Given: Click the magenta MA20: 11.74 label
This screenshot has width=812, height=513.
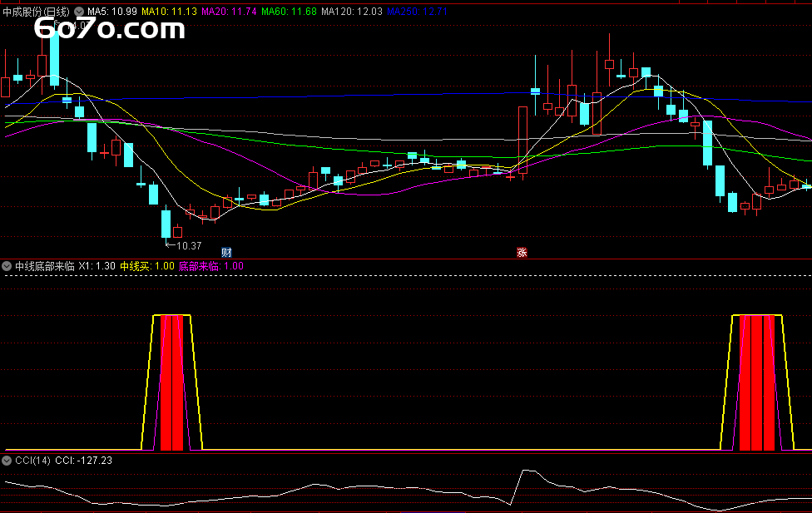Looking at the screenshot, I should pos(229,12).
